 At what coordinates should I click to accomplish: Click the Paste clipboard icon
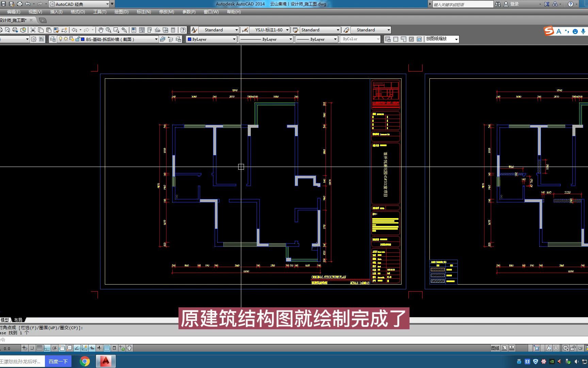click(49, 30)
